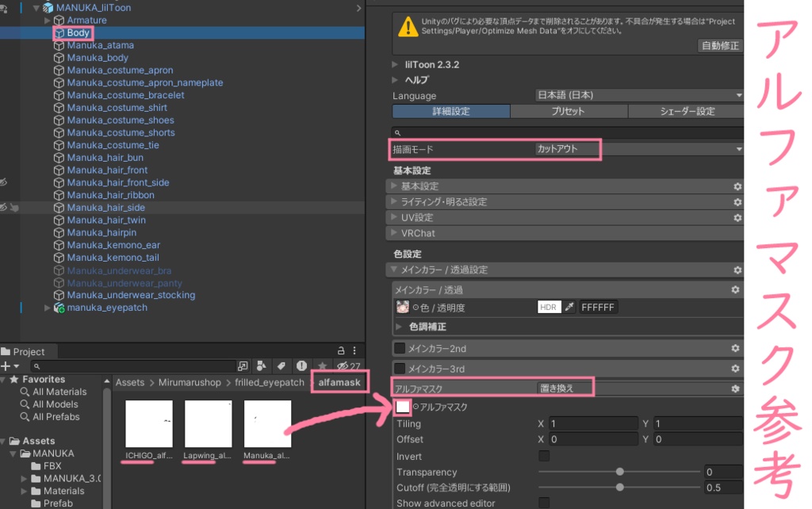Open the FBX folder

[x=52, y=466]
